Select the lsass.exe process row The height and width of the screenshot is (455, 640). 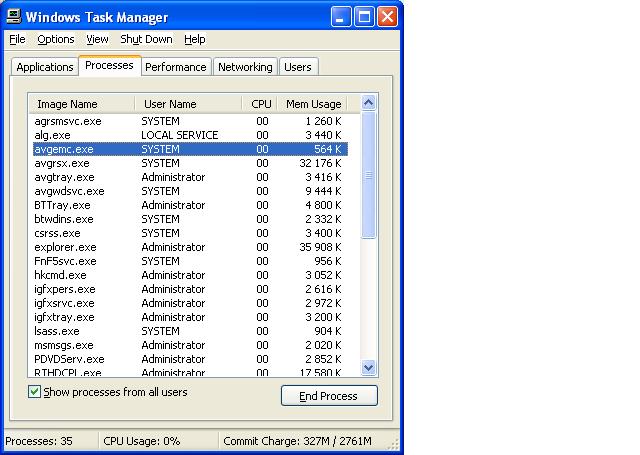[x=190, y=331]
